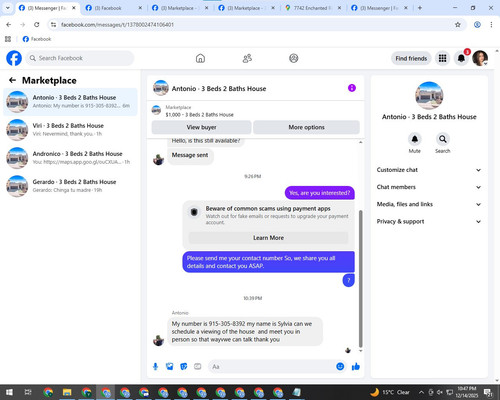This screenshot has width=500, height=400.
Task: Open the Viri conversation
Action: (70, 130)
